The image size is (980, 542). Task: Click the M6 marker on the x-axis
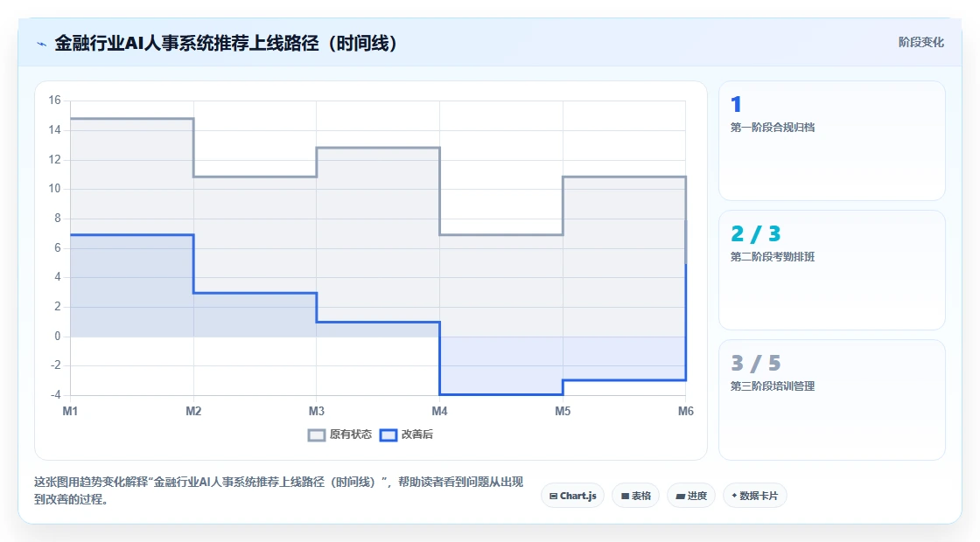click(x=686, y=411)
